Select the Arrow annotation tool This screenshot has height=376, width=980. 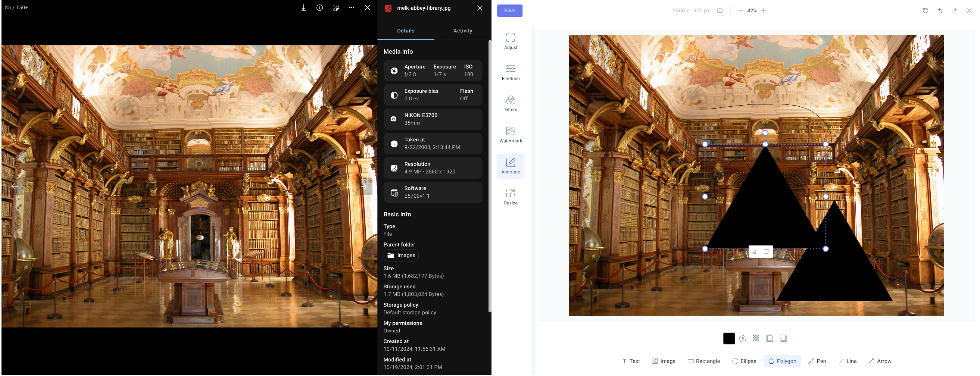880,361
